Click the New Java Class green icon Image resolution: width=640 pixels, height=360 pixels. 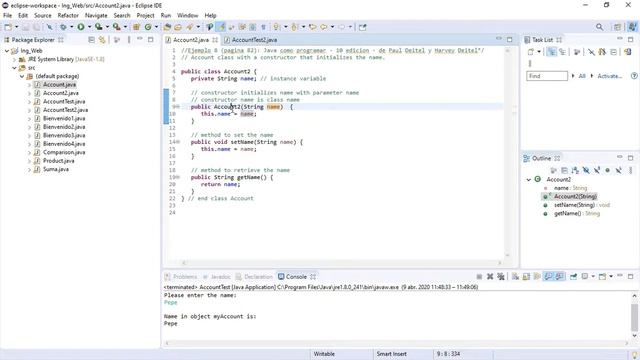(x=148, y=27)
